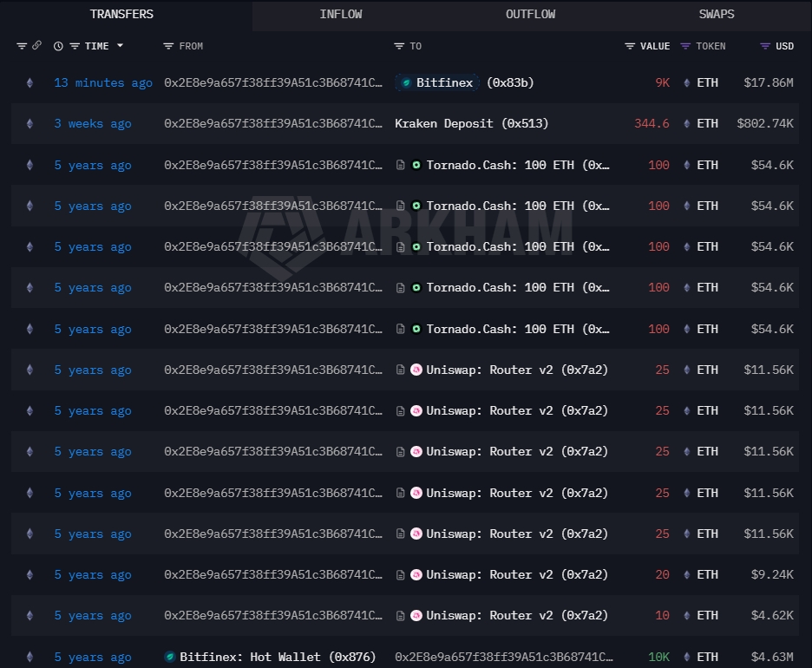The height and width of the screenshot is (668, 812).
Task: Switch to the Transfers tab
Action: pos(121,15)
